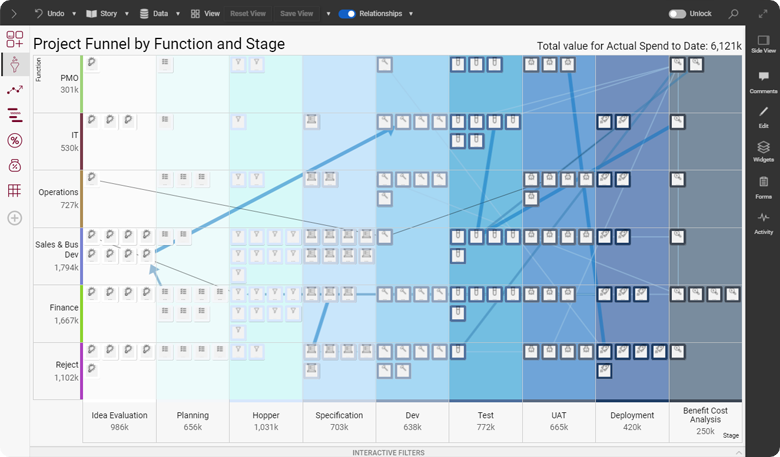Viewport: 780px width, 457px height.
Task: Open the percent view in left sidebar
Action: [15, 140]
